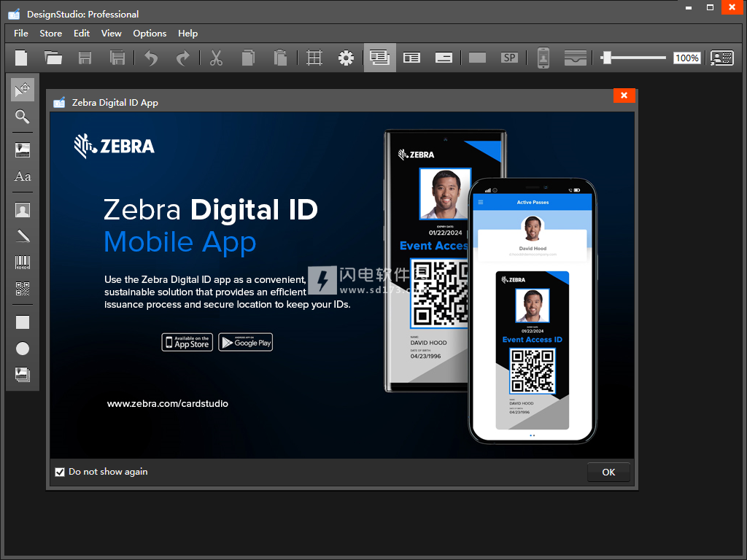Save the current card design
Screen dimensions: 747x560
(85, 58)
